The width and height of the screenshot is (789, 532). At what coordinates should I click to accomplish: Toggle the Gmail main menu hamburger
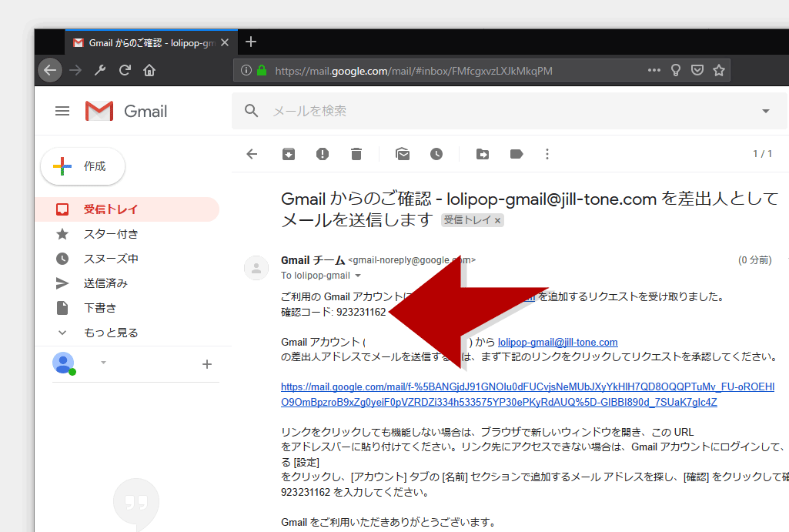(x=62, y=111)
